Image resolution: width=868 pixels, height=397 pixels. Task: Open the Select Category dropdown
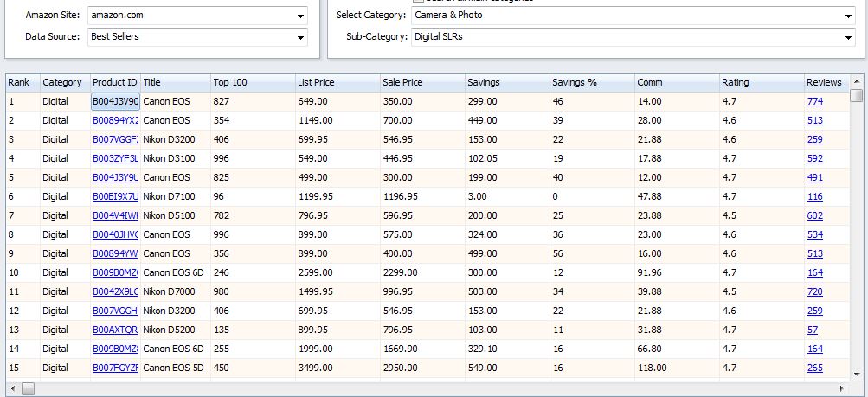(848, 16)
